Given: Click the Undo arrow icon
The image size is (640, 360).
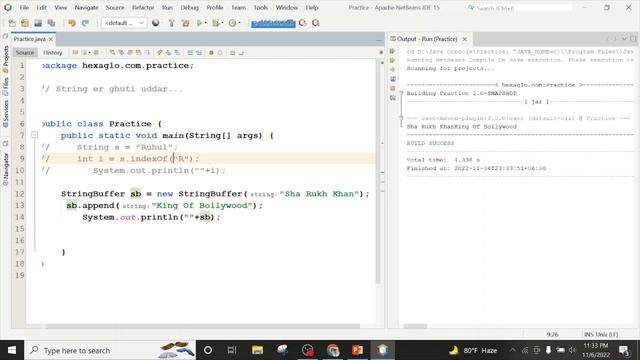Looking at the screenshot, I should click(x=72, y=23).
